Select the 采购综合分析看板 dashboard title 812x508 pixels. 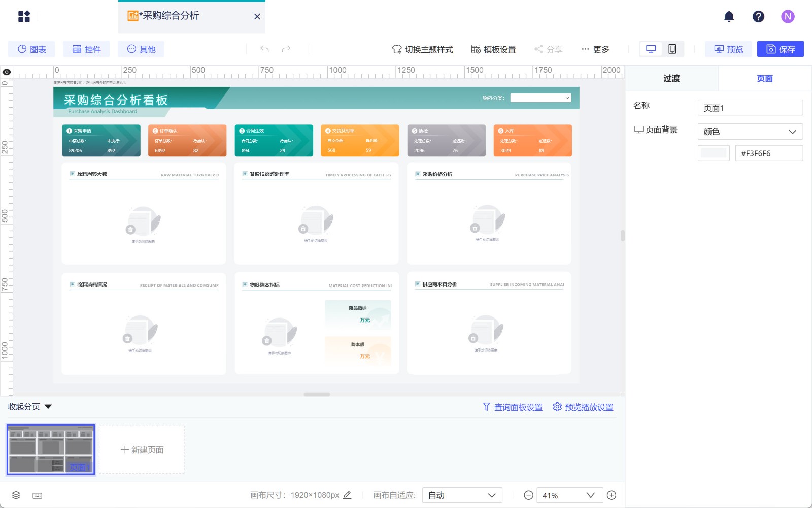pos(116,100)
